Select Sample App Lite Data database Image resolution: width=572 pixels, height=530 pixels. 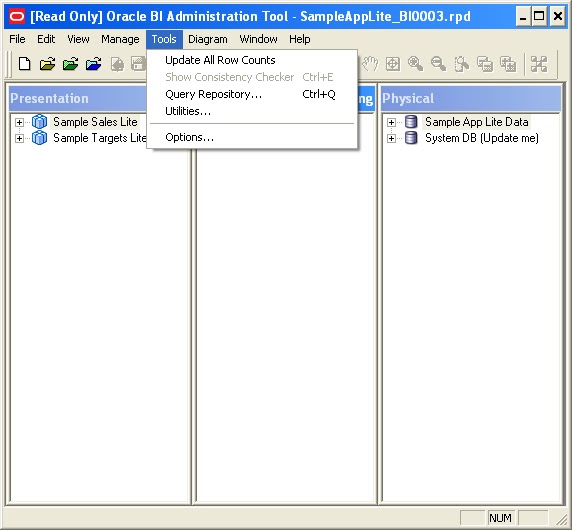coord(476,122)
